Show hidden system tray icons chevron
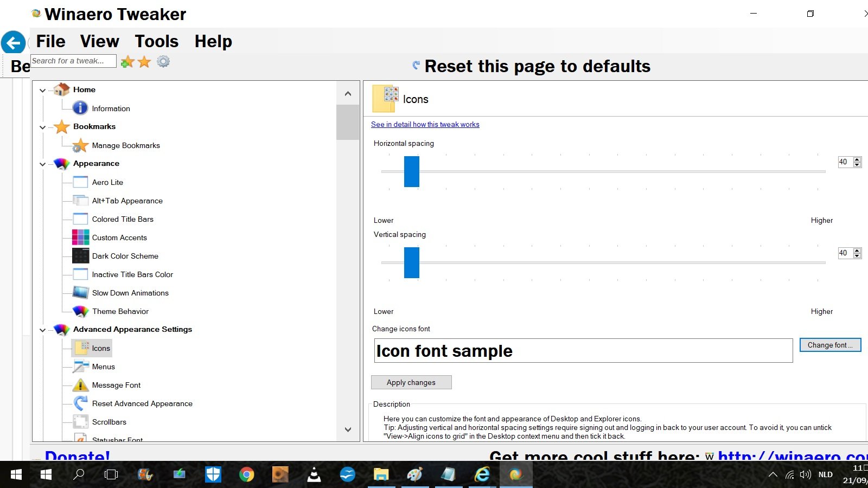868x488 pixels. [x=773, y=475]
